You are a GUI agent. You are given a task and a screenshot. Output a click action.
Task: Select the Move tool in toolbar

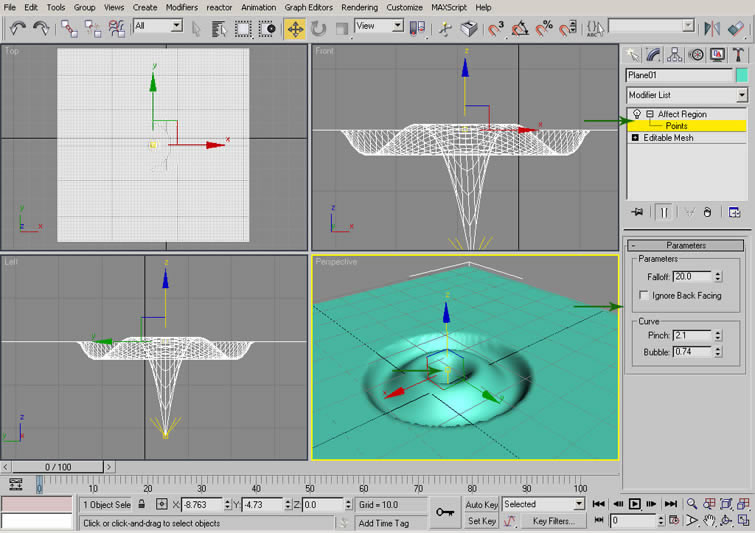[295, 29]
